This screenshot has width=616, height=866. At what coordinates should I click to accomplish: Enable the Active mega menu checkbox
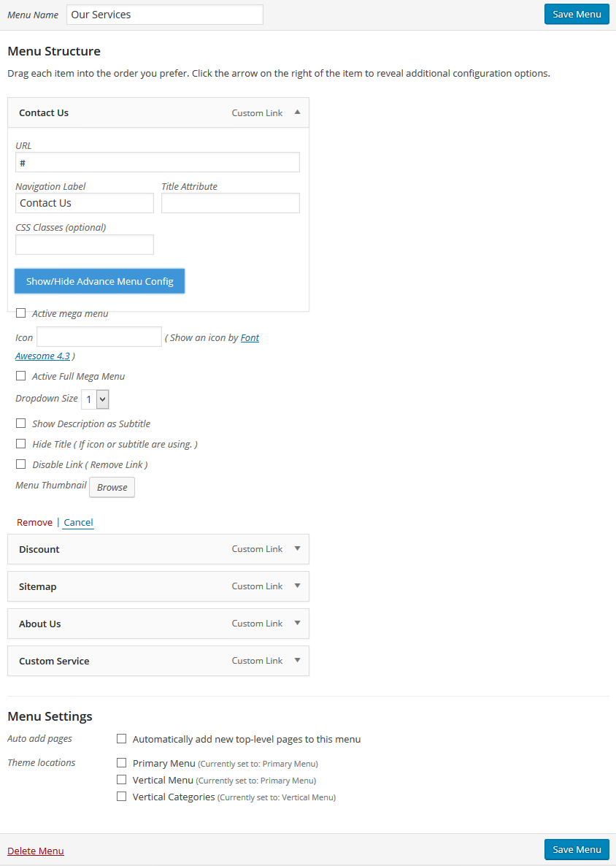[x=21, y=313]
